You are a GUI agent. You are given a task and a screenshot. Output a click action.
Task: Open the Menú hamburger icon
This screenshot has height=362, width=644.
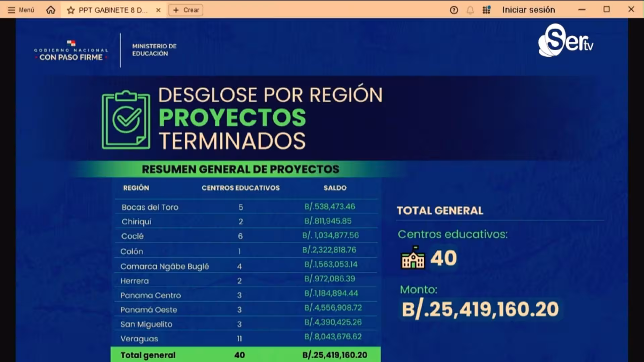click(11, 10)
